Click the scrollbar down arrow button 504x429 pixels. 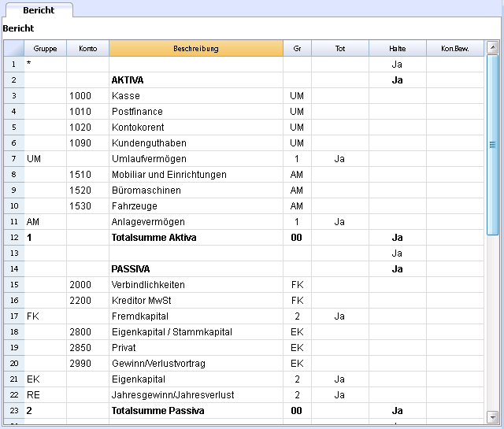pyautogui.click(x=492, y=417)
